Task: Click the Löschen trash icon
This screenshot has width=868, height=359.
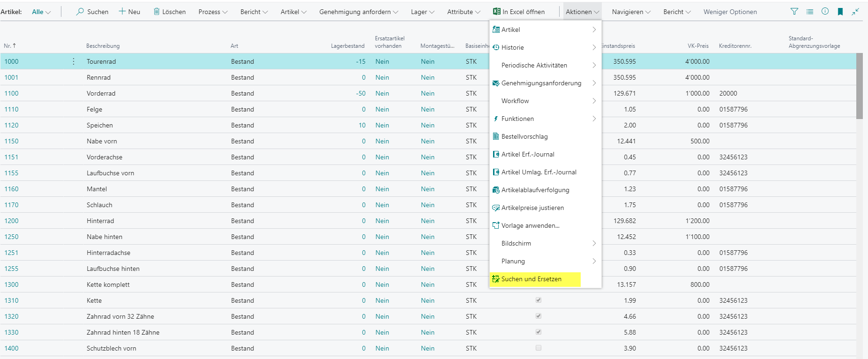Action: pyautogui.click(x=157, y=12)
